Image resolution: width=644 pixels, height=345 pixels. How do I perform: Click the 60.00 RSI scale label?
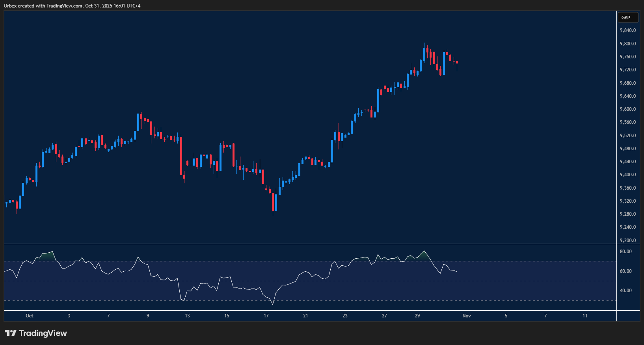tap(626, 271)
